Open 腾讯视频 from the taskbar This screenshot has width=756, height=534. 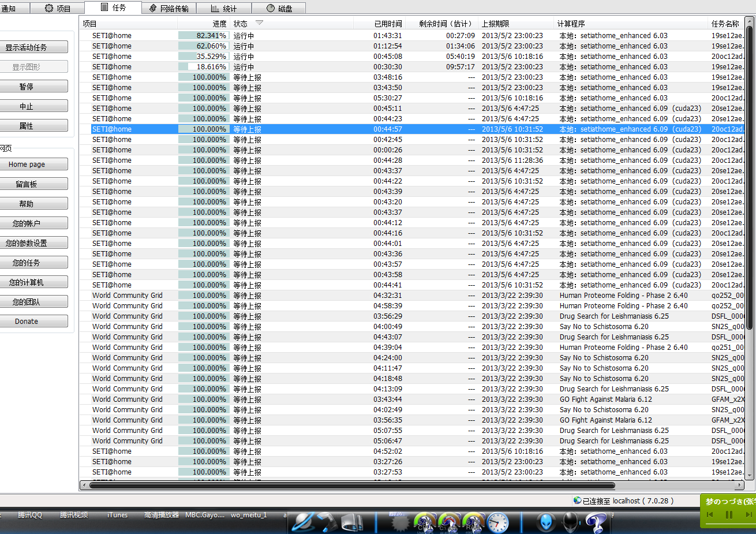point(74,515)
